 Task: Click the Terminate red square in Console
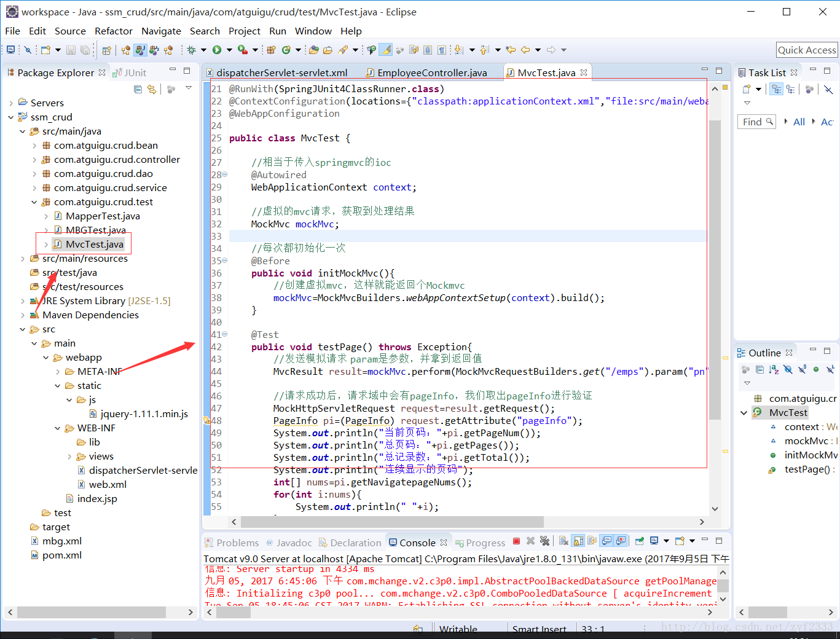(x=516, y=541)
